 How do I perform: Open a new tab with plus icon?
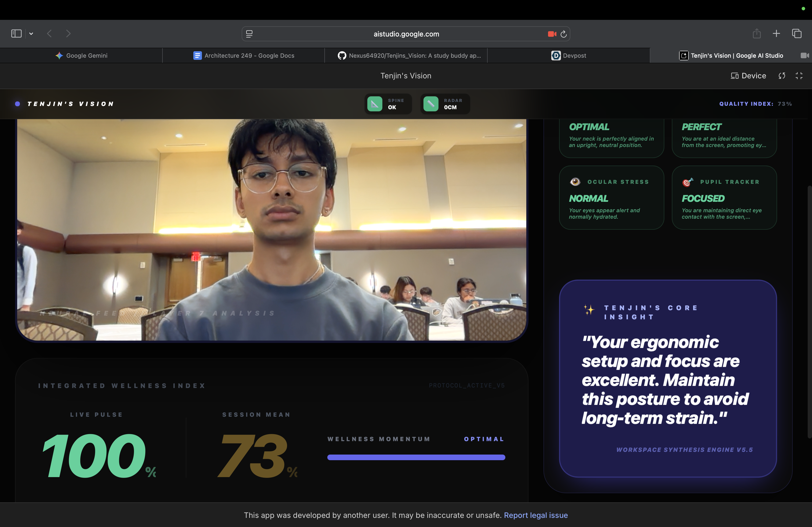(x=776, y=33)
